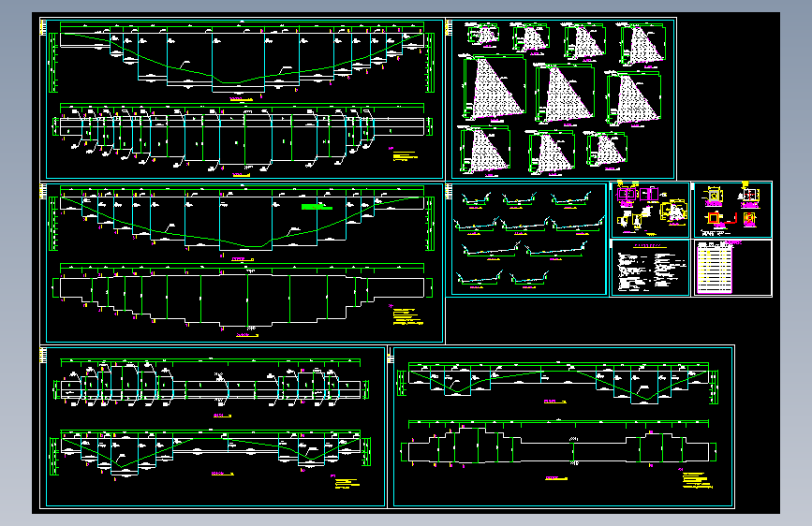Click the cross-shaped plan outline in bottom-right sheet

pyautogui.click(x=558, y=446)
